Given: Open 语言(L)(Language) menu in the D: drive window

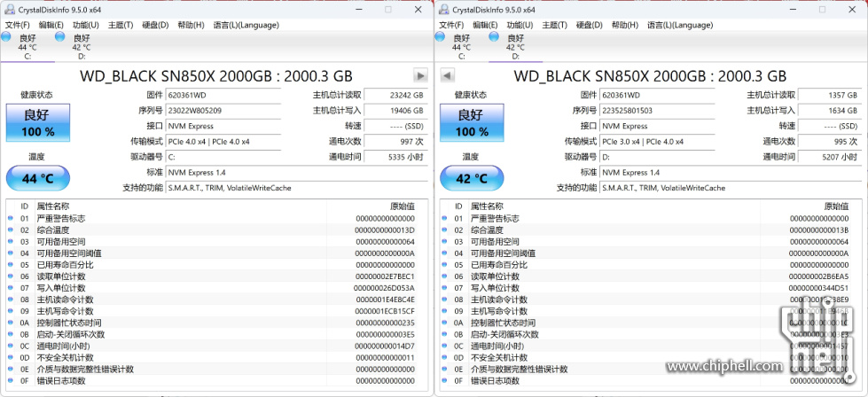Looking at the screenshot, I should [x=680, y=25].
